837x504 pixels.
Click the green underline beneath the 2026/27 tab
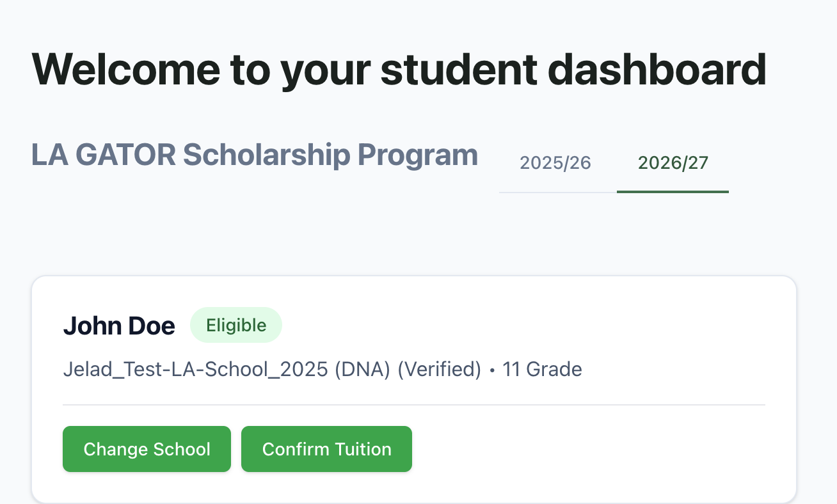[x=673, y=191]
